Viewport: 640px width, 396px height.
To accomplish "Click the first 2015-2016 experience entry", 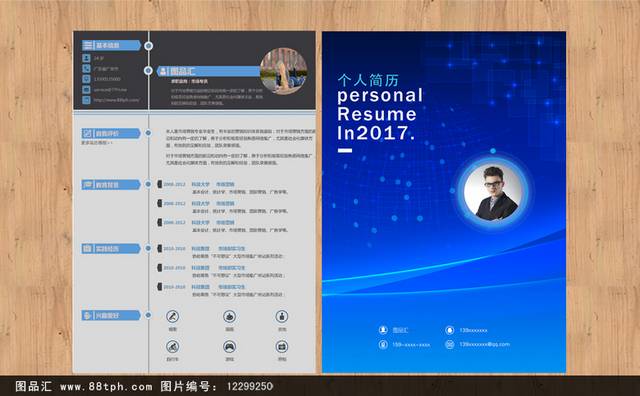I will (x=221, y=252).
